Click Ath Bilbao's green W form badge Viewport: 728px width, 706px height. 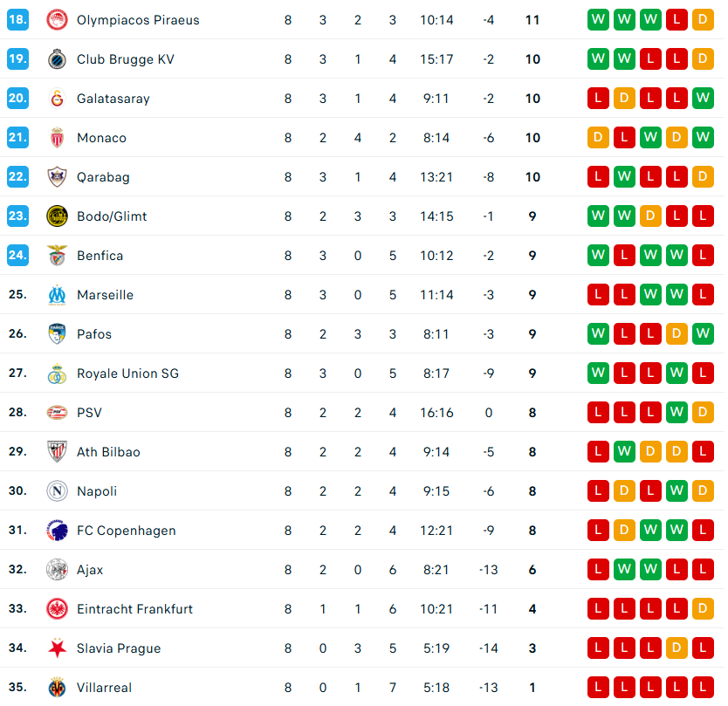(x=624, y=452)
